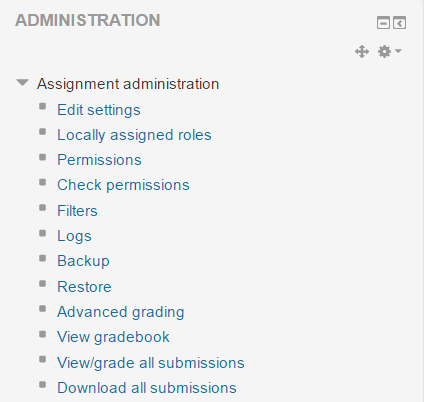Go to Permissions page
This screenshot has width=424, height=402.
(x=99, y=160)
